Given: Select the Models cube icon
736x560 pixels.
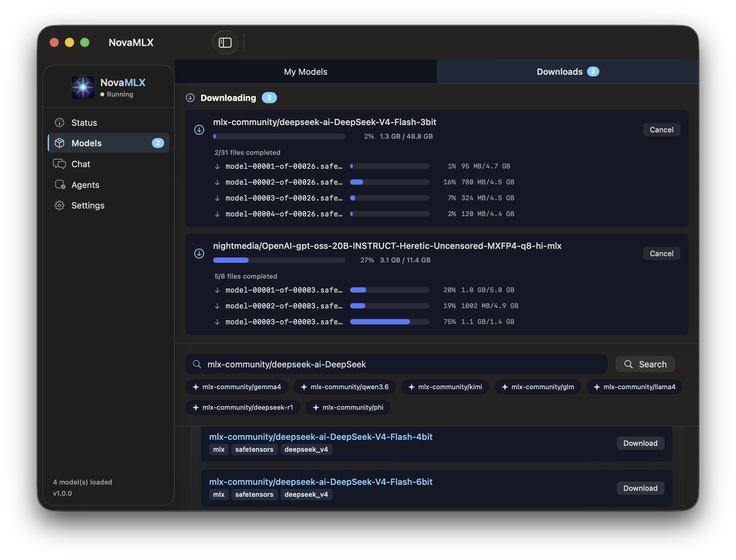Looking at the screenshot, I should coord(60,143).
